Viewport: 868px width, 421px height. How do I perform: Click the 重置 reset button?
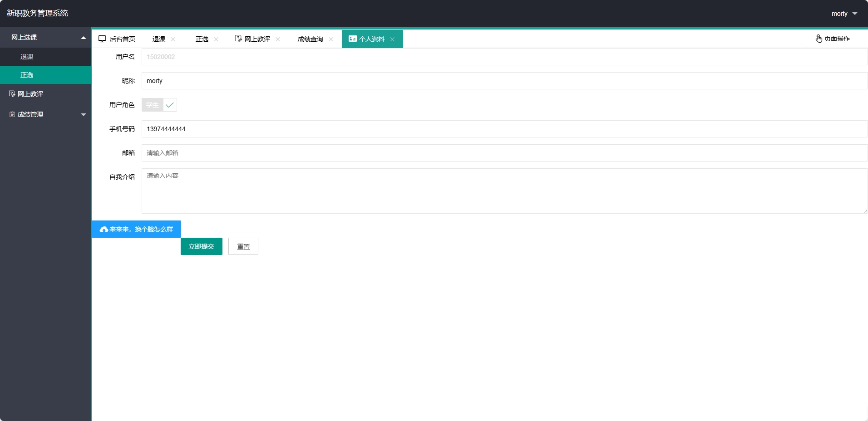pos(243,246)
